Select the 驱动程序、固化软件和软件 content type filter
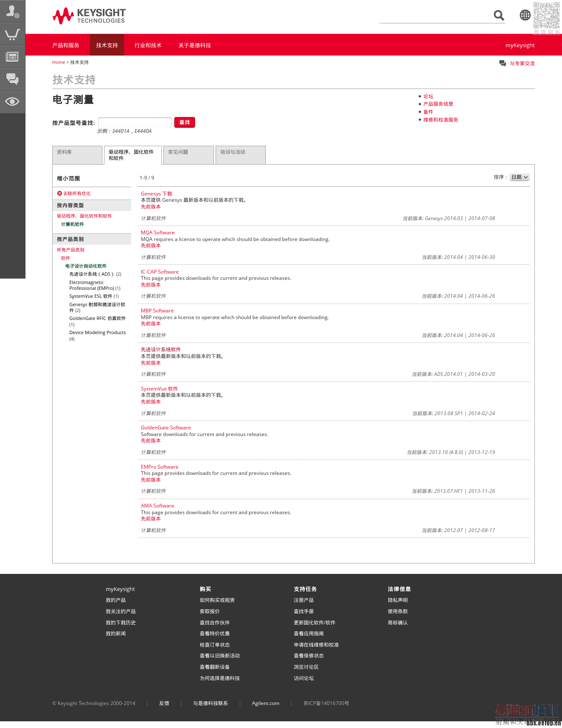The image size is (562, 728). [84, 216]
